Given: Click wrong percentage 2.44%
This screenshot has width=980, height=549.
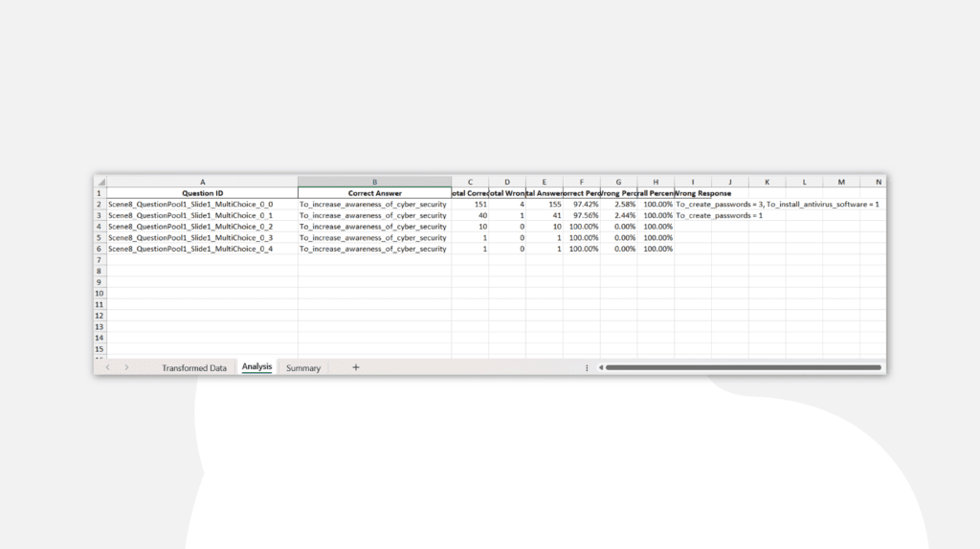Looking at the screenshot, I should (618, 215).
